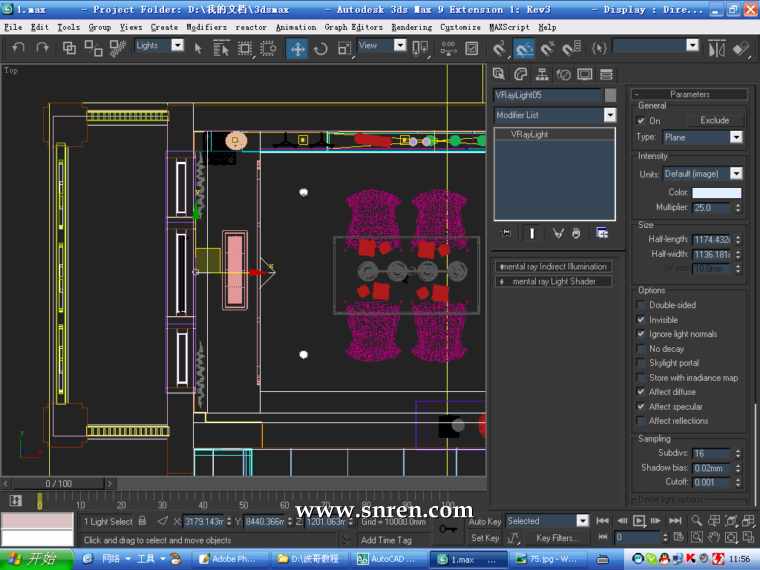Screen dimensions: 760x570
Task: Open the Utilities command panel tab
Action: coord(607,74)
